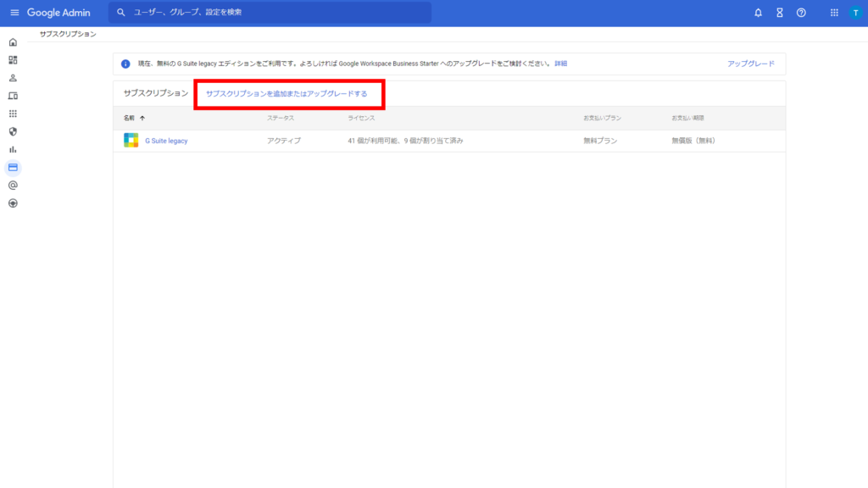Open the G Suite legacy subscription link
Screen dimensions: 868x488
(166, 141)
